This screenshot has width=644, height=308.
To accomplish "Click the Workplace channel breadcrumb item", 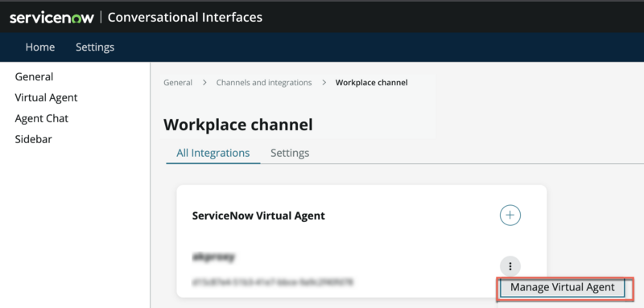I will (372, 83).
